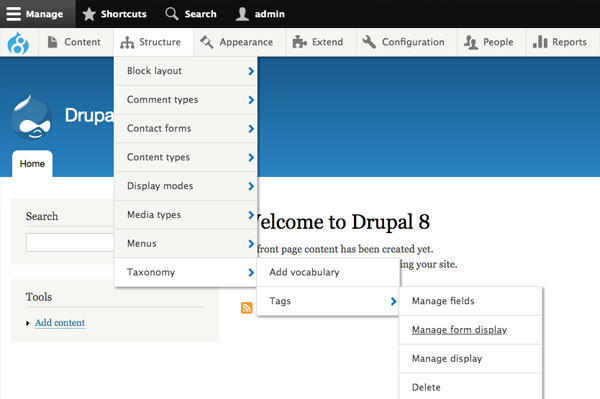Select Taxonomy menu item
This screenshot has width=600, height=399.
[186, 272]
